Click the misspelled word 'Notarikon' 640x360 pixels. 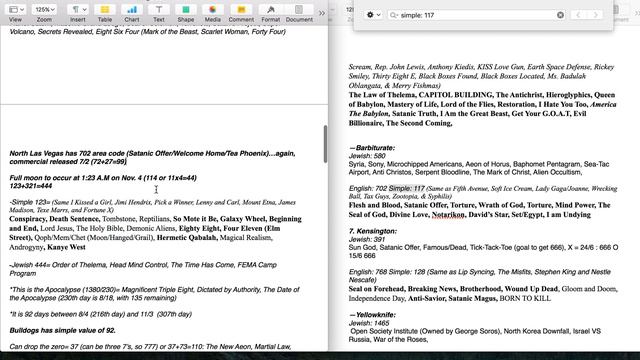tap(448, 214)
